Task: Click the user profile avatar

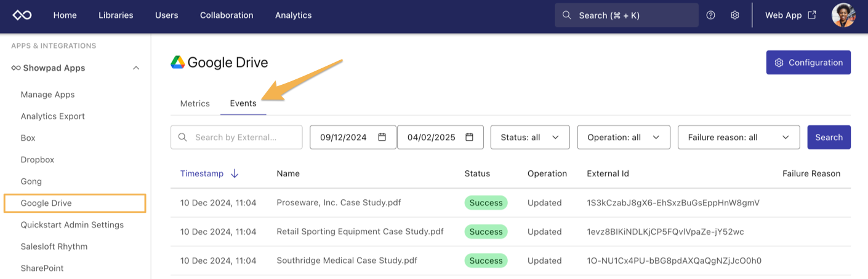Action: tap(843, 15)
